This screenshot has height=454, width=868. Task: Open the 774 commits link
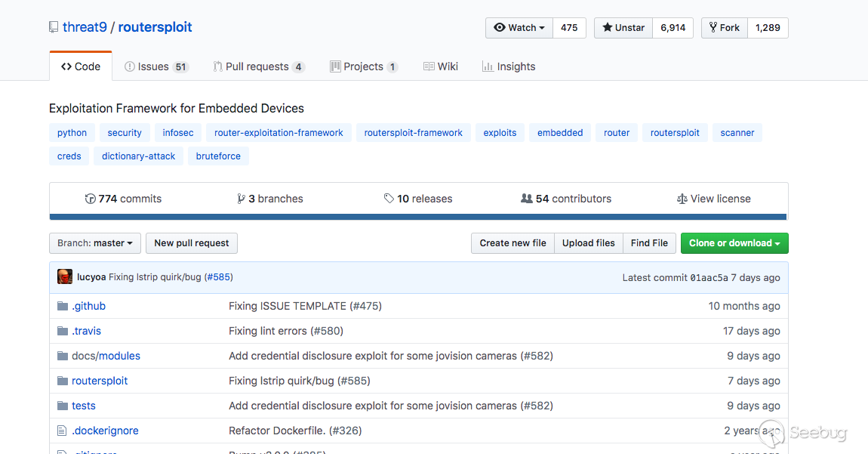(x=124, y=199)
